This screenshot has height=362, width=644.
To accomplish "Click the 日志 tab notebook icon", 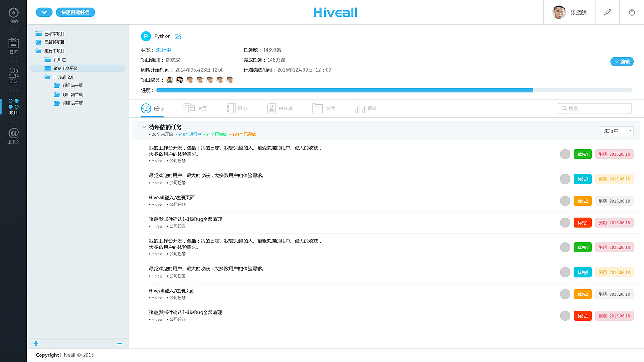I will 231,108.
